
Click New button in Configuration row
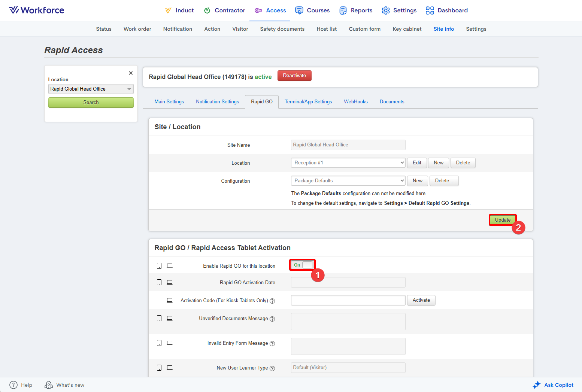tap(418, 180)
